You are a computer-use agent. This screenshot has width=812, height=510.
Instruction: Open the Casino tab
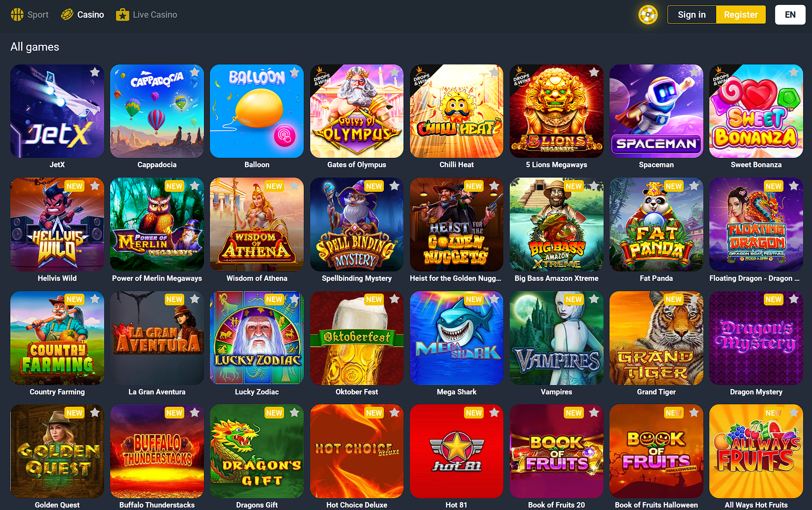(82, 15)
